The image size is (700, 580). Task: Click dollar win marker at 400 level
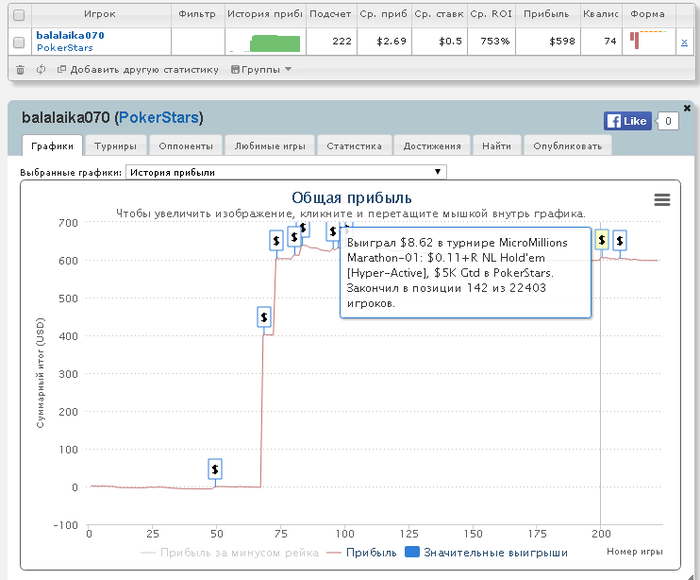(264, 317)
